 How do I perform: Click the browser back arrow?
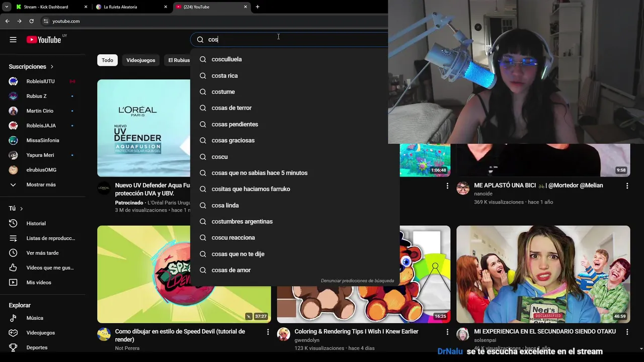pyautogui.click(x=7, y=21)
